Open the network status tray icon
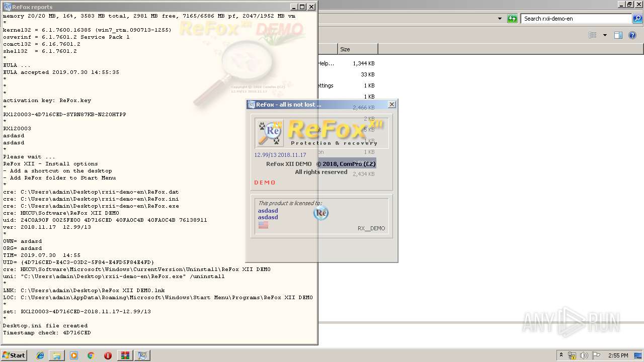Viewport: 644px width, 362px height. pyautogui.click(x=572, y=355)
